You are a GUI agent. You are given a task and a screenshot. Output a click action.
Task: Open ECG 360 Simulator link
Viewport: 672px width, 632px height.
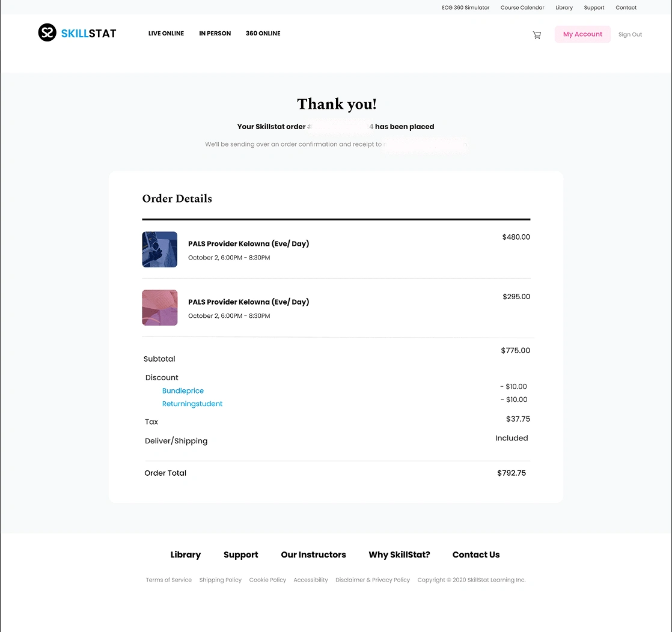pos(465,8)
